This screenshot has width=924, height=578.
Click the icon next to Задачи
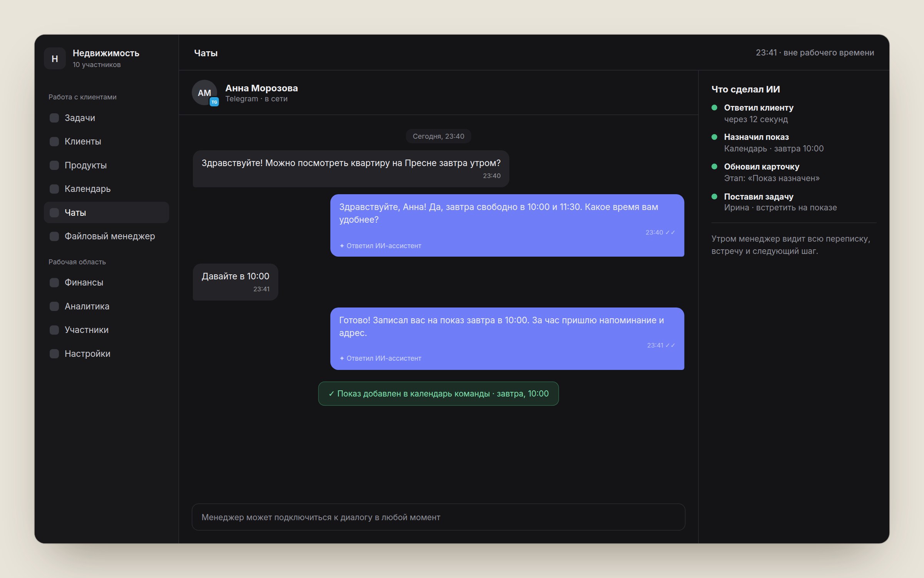54,118
